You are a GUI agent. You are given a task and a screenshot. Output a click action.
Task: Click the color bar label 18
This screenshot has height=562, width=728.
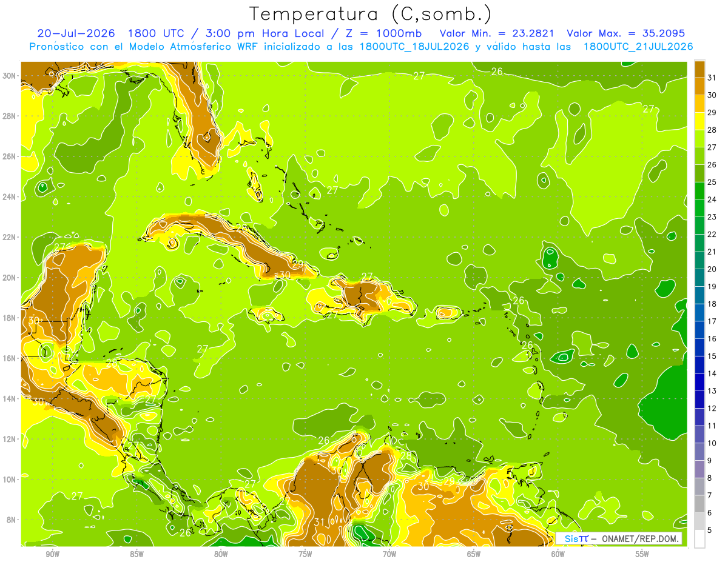712,304
